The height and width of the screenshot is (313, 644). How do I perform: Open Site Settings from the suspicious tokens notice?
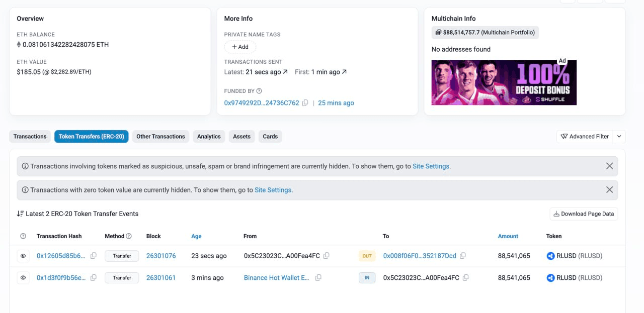[x=431, y=166]
